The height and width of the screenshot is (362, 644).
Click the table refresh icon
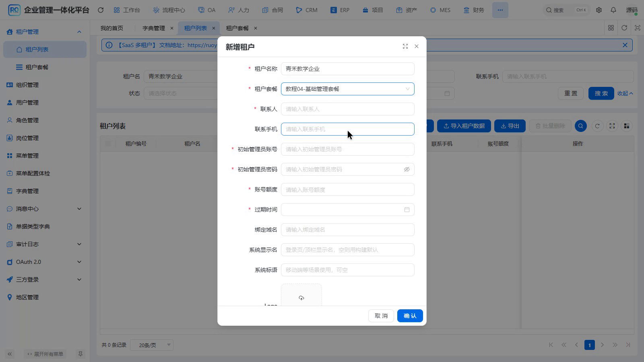pyautogui.click(x=597, y=126)
